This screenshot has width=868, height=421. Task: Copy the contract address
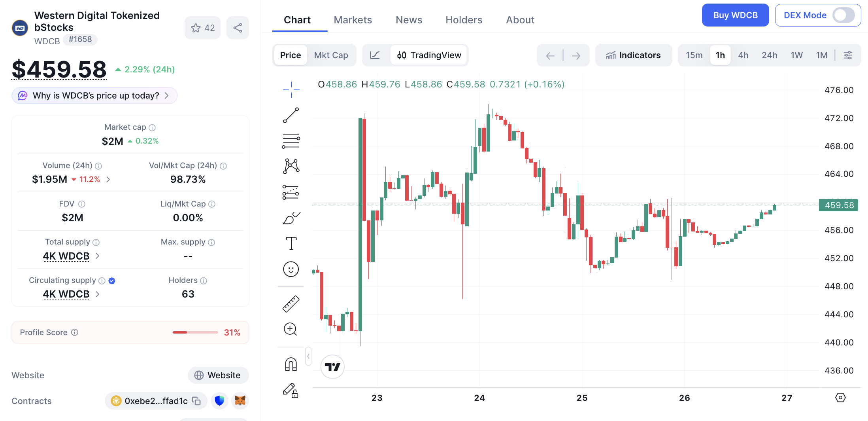[x=196, y=401]
